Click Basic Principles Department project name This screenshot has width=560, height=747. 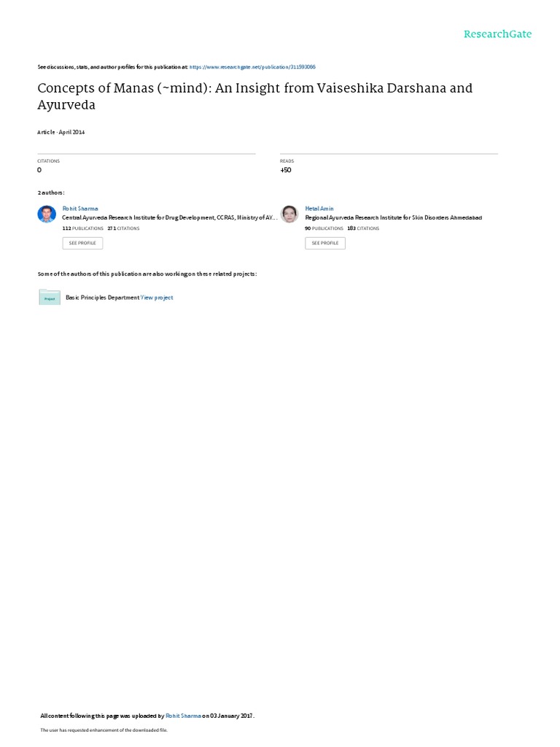click(x=102, y=298)
